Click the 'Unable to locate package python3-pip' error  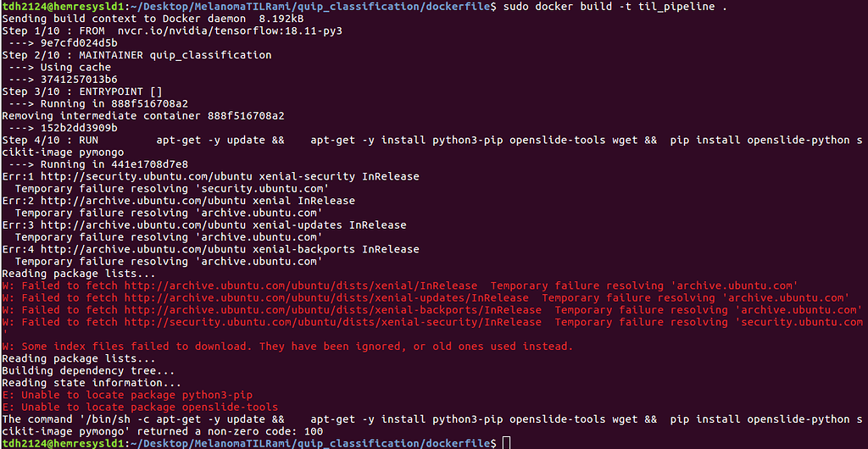point(136,395)
